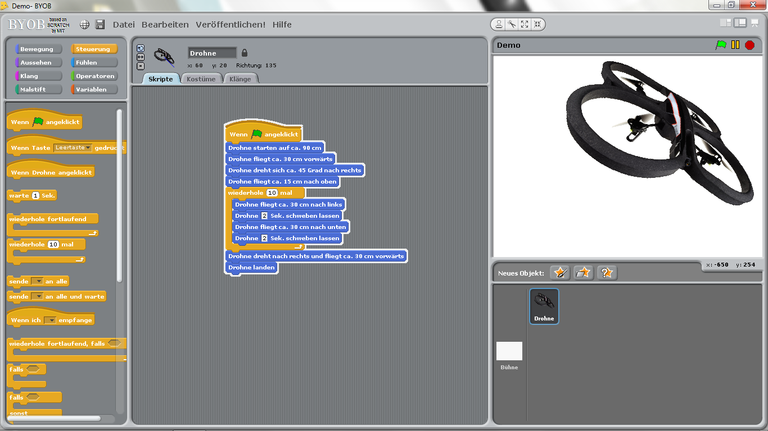Select the stamp duplicate tool in toolbar
Viewport: 768px width, 431px height.
499,24
